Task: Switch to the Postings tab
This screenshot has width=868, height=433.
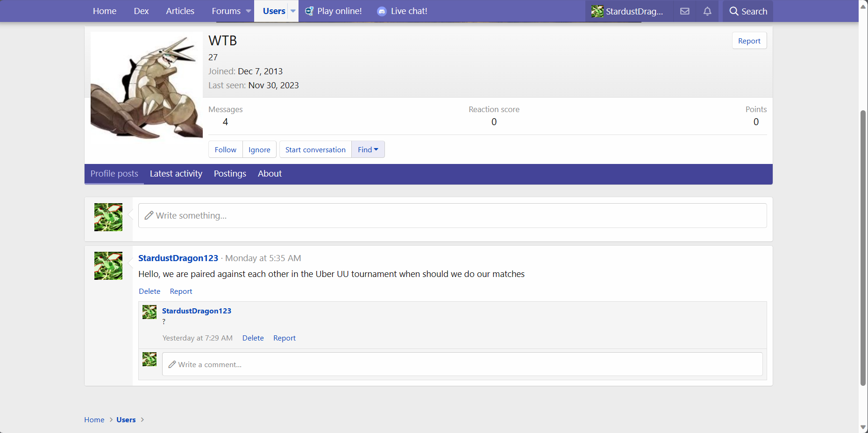Action: [x=230, y=174]
